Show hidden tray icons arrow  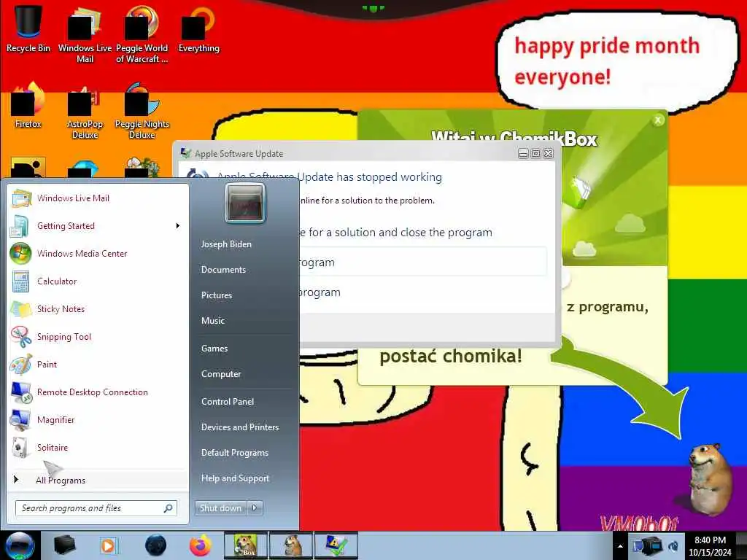620,546
